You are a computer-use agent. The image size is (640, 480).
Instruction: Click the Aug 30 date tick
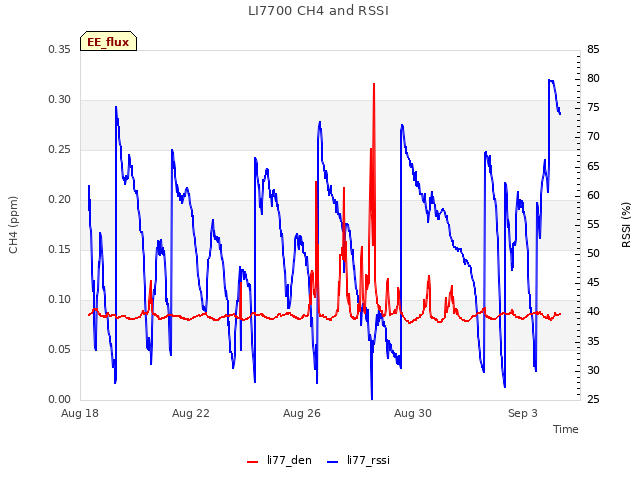pyautogui.click(x=413, y=413)
